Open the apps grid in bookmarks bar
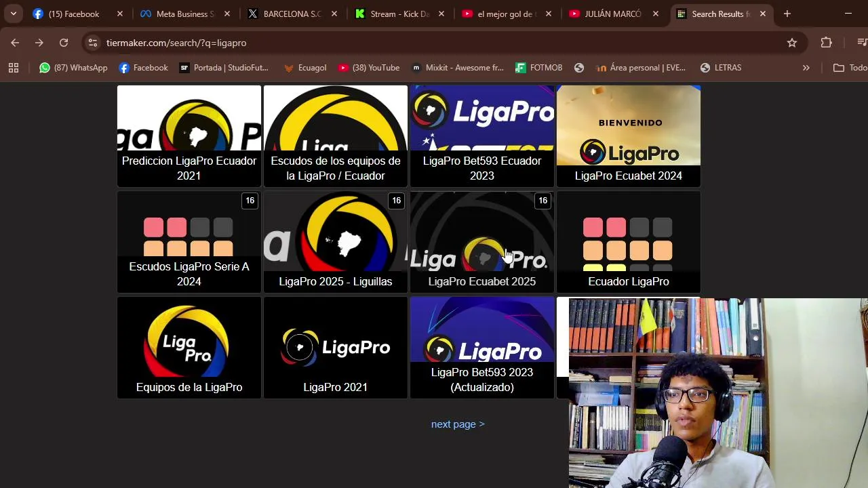Screen dimensions: 868x488 tap(14, 68)
